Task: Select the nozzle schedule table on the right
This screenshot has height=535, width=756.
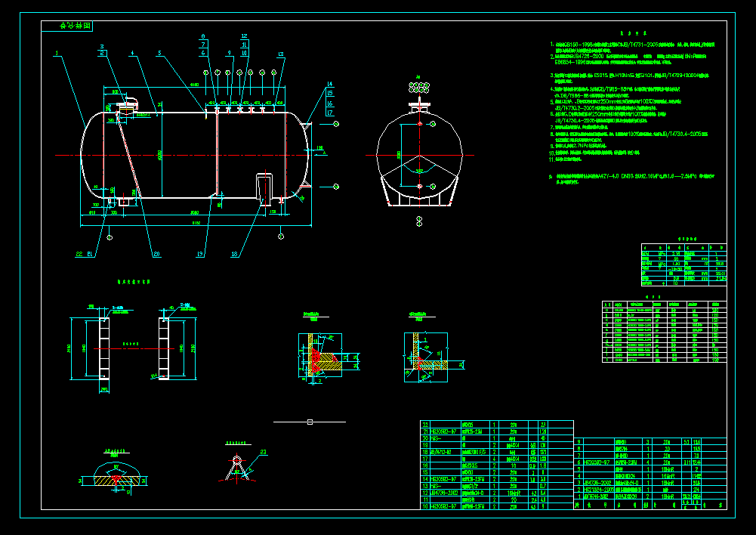Action: tap(665, 332)
